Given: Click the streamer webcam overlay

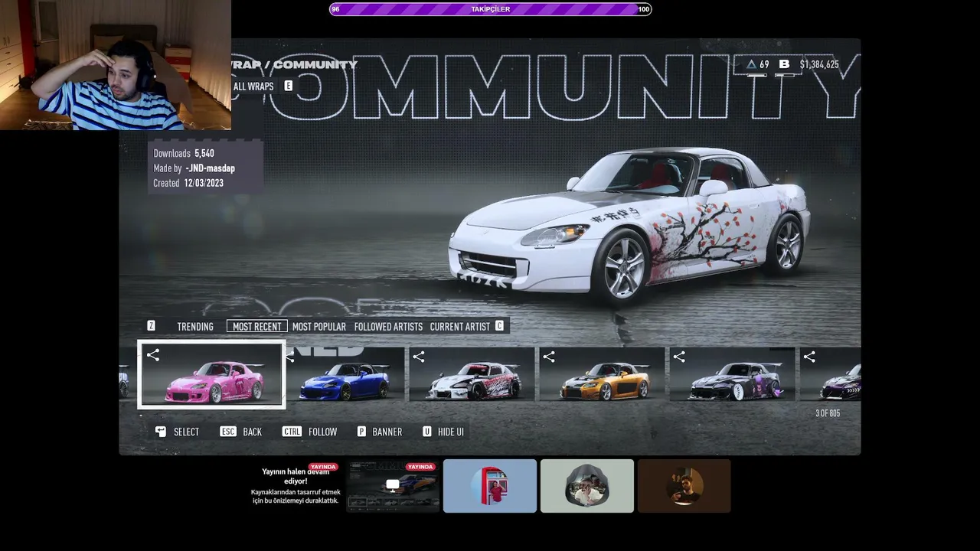Looking at the screenshot, I should (x=116, y=65).
